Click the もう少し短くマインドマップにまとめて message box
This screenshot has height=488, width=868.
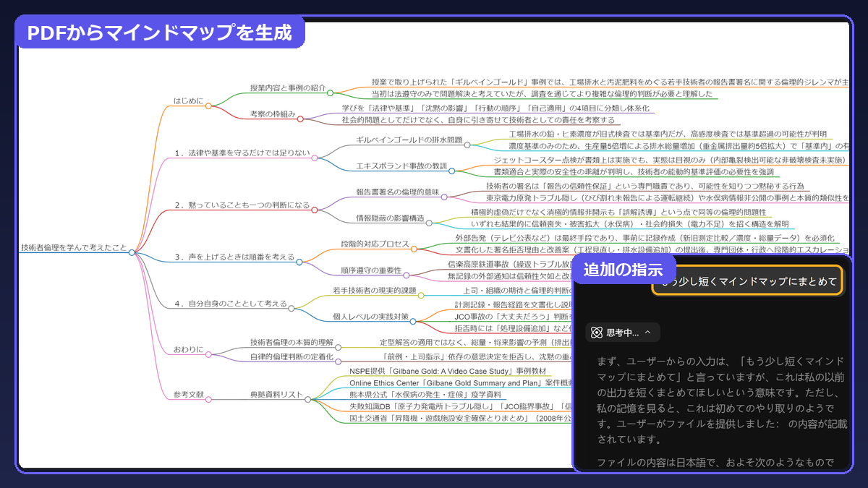(747, 281)
